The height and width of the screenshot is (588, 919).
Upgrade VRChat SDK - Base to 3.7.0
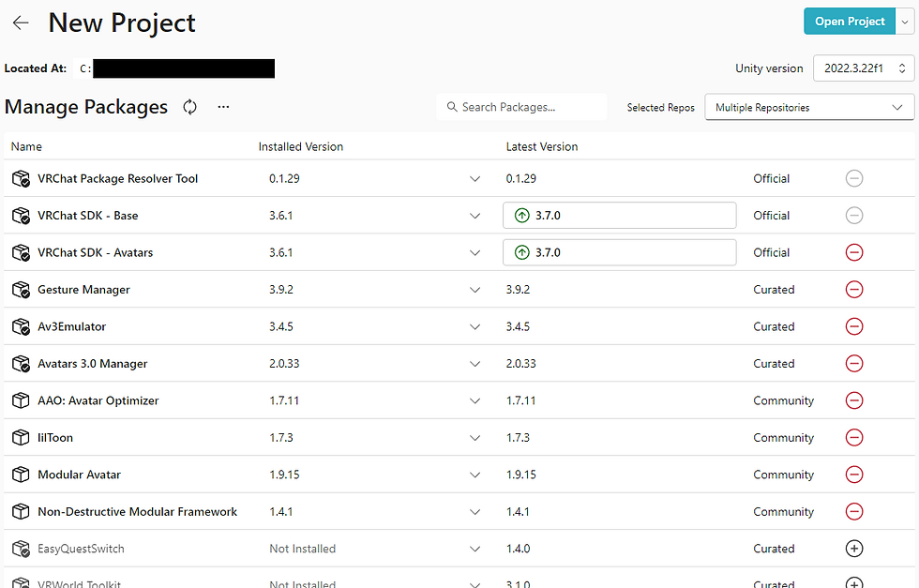tap(620, 215)
